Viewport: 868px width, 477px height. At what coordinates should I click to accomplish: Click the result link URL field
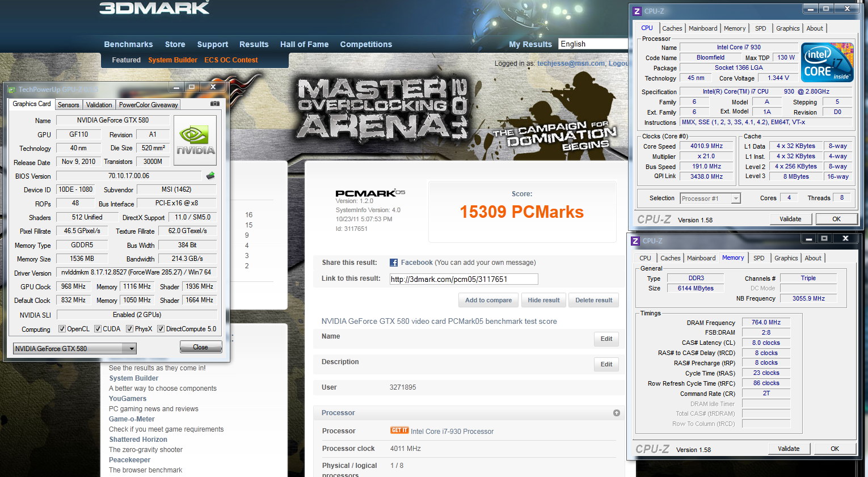(x=464, y=279)
